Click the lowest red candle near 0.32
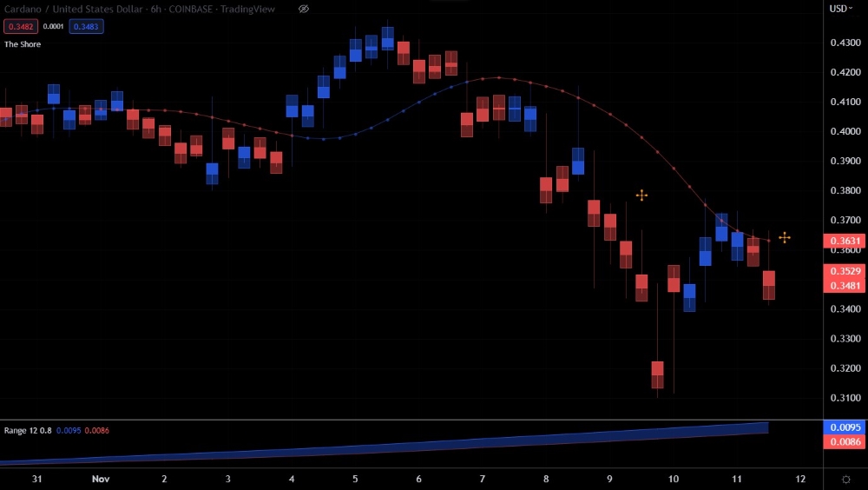This screenshot has width=868, height=490. (657, 374)
